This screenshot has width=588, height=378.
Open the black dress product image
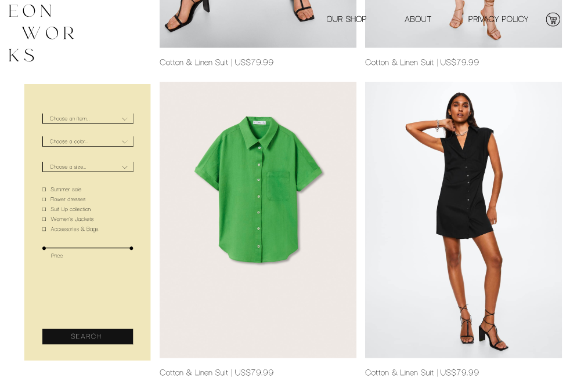coord(464,220)
